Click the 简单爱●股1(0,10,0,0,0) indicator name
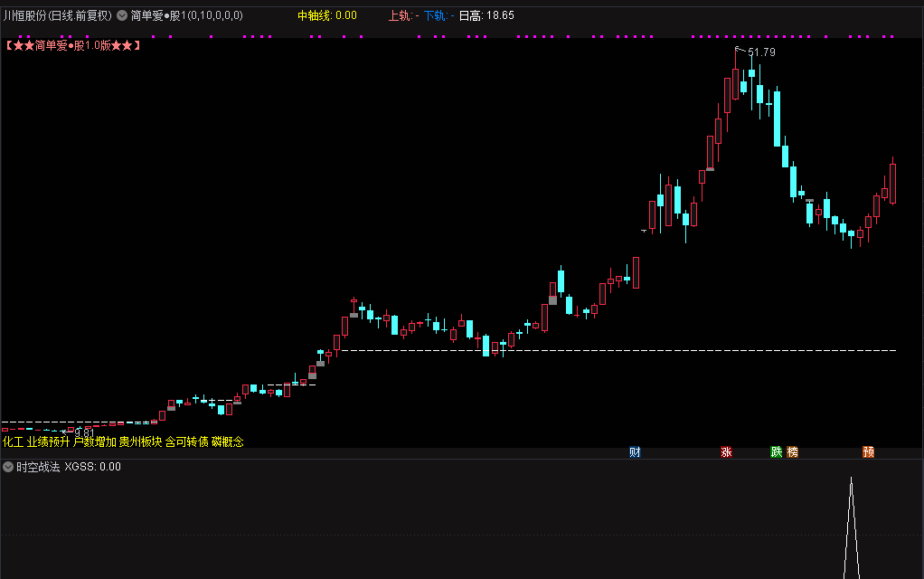924x579 pixels. click(x=187, y=16)
